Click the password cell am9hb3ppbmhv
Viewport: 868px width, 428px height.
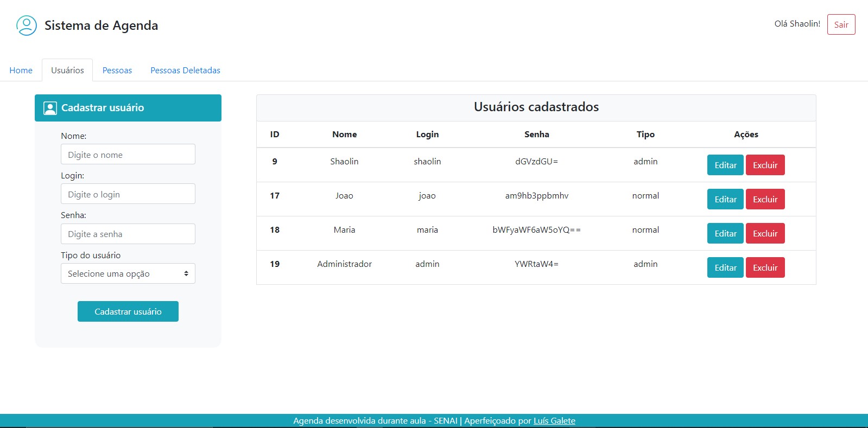point(537,196)
